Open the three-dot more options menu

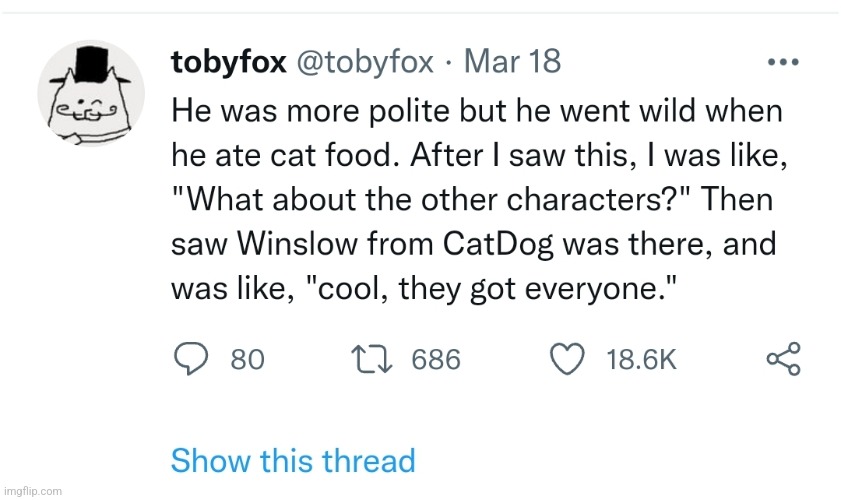point(780,63)
